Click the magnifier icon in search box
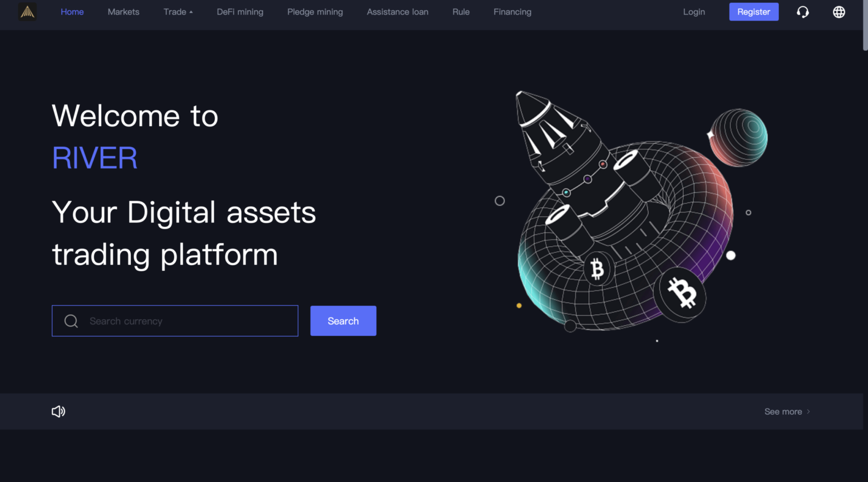The width and height of the screenshot is (868, 482). (x=71, y=321)
